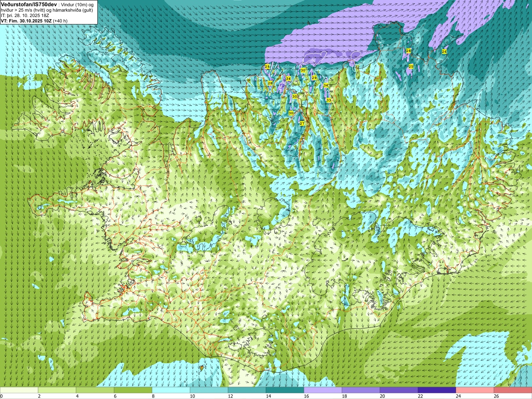Viewport: 532px width, 399px height.
Task: Select the above 26 m/s salmon red swatch
Action: click(513, 390)
